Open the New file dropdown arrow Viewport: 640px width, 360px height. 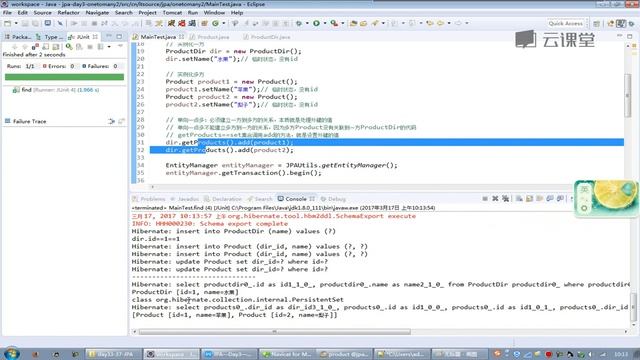point(16,23)
